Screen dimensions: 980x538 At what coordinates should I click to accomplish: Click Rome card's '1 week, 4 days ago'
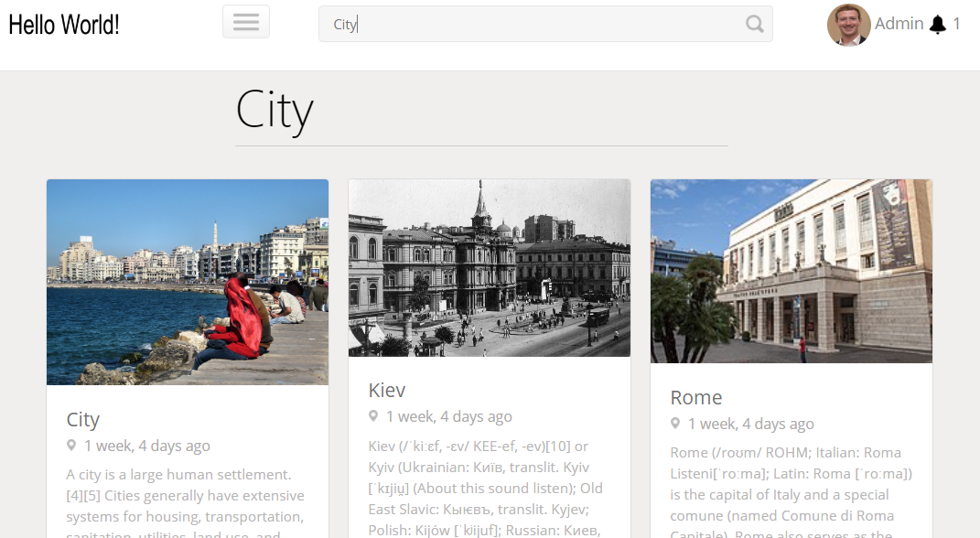click(x=750, y=425)
